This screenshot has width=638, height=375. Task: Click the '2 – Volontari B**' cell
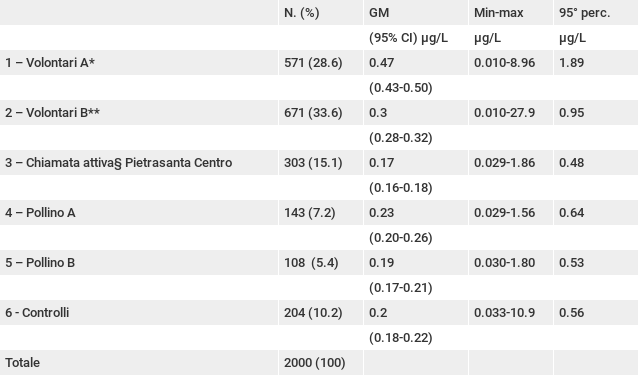pyautogui.click(x=52, y=113)
